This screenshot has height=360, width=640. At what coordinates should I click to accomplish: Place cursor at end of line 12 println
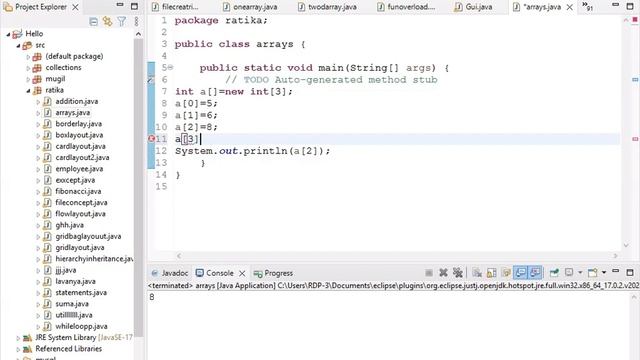point(330,151)
